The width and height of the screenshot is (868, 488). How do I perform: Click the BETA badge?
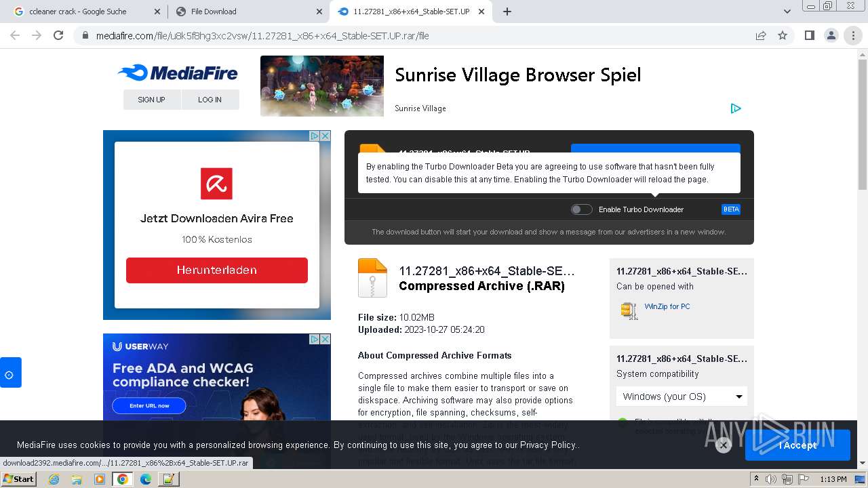(731, 209)
